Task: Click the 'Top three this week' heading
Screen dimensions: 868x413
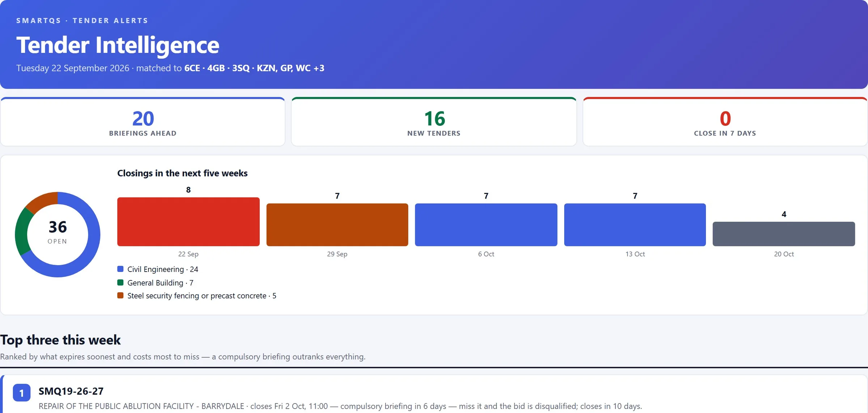Action: [60, 340]
